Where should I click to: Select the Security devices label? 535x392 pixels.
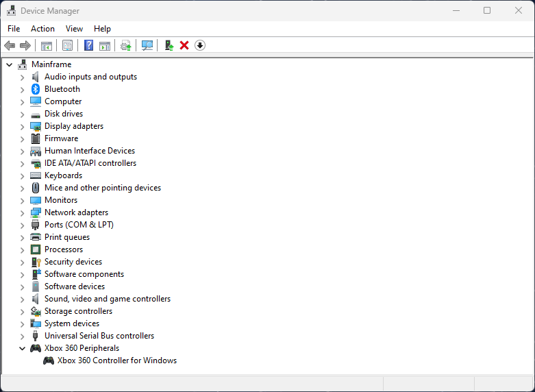pos(73,262)
